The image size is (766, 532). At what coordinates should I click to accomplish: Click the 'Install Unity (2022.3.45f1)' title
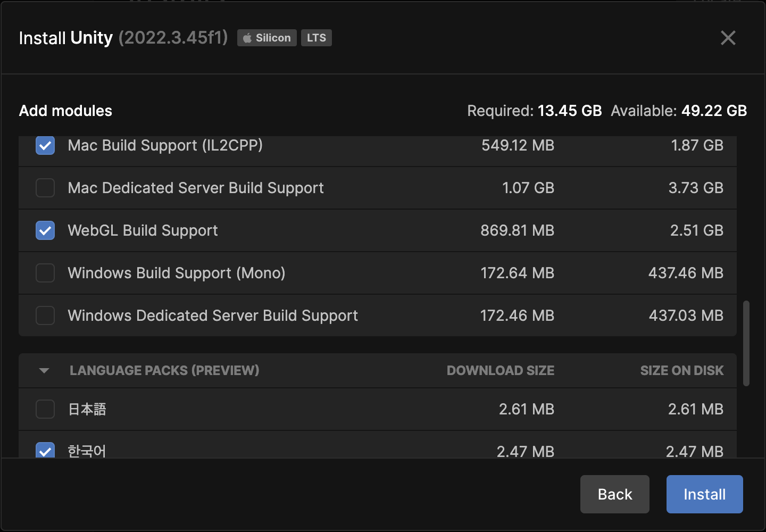click(x=123, y=38)
